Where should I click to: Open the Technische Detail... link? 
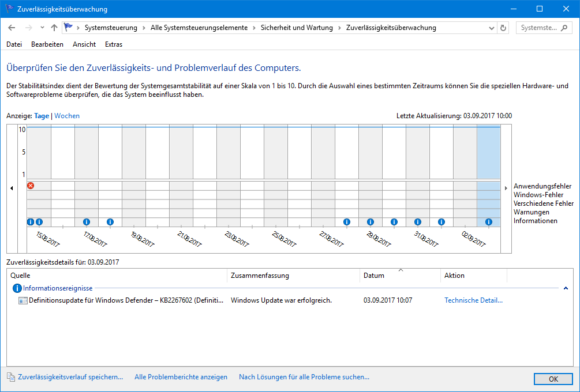tap(473, 300)
